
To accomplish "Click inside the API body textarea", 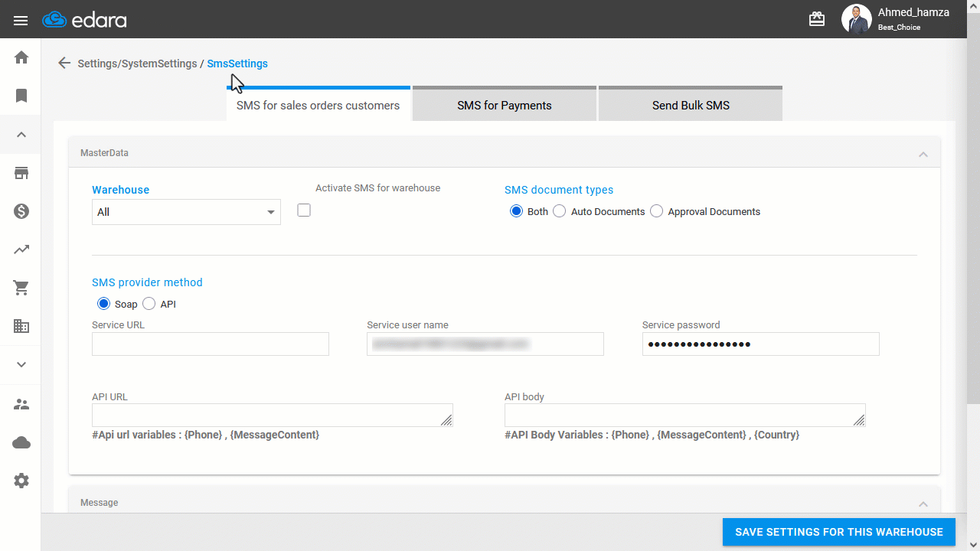I will tap(685, 415).
